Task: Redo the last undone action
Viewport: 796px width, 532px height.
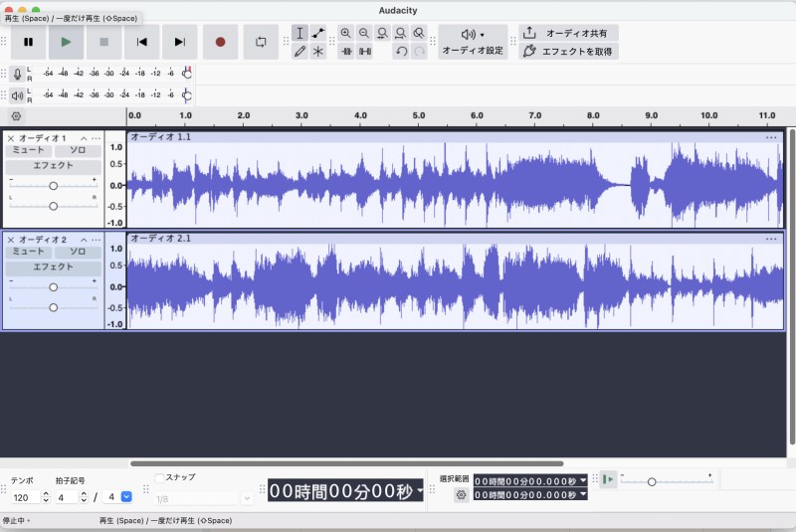Action: [419, 52]
